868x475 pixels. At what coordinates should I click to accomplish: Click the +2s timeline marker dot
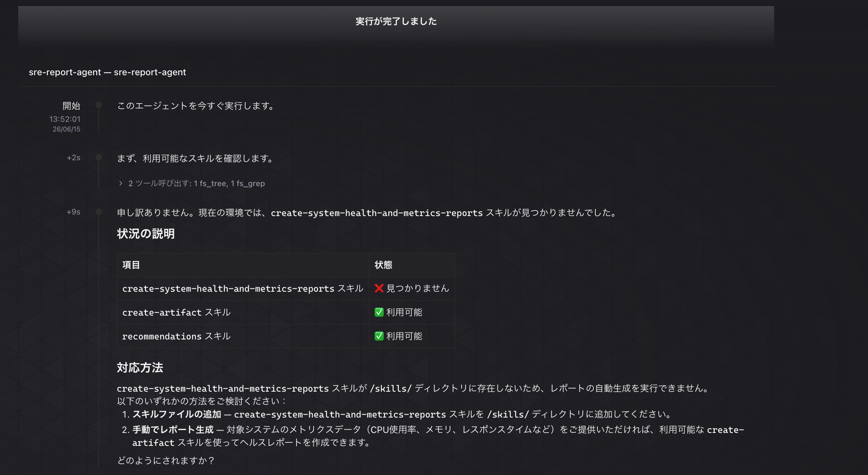(98, 157)
